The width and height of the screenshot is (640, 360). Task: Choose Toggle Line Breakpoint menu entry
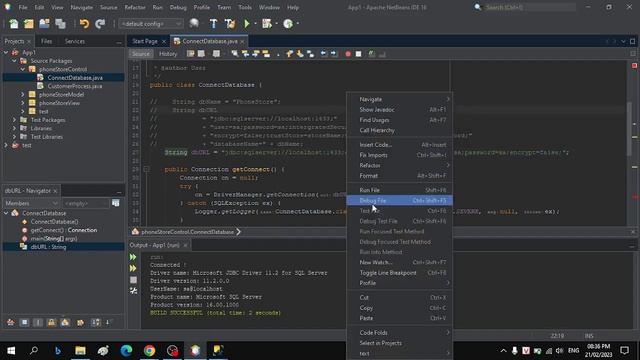(399, 273)
